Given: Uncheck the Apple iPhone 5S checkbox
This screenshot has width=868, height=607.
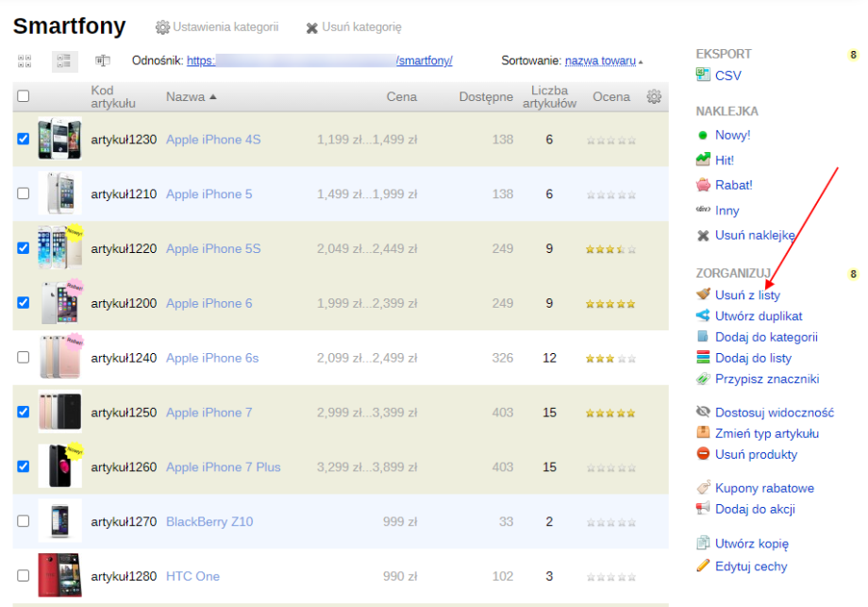Looking at the screenshot, I should pyautogui.click(x=24, y=247).
